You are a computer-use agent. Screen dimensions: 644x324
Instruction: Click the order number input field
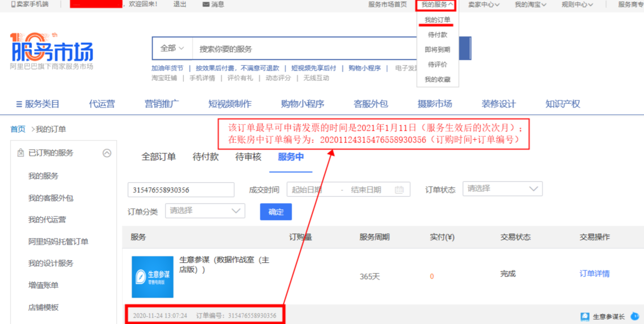pyautogui.click(x=181, y=190)
